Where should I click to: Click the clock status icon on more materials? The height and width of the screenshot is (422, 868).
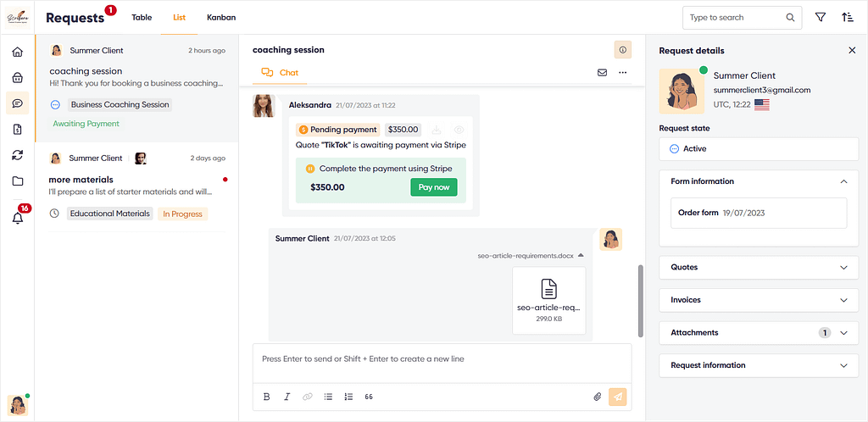click(x=54, y=214)
